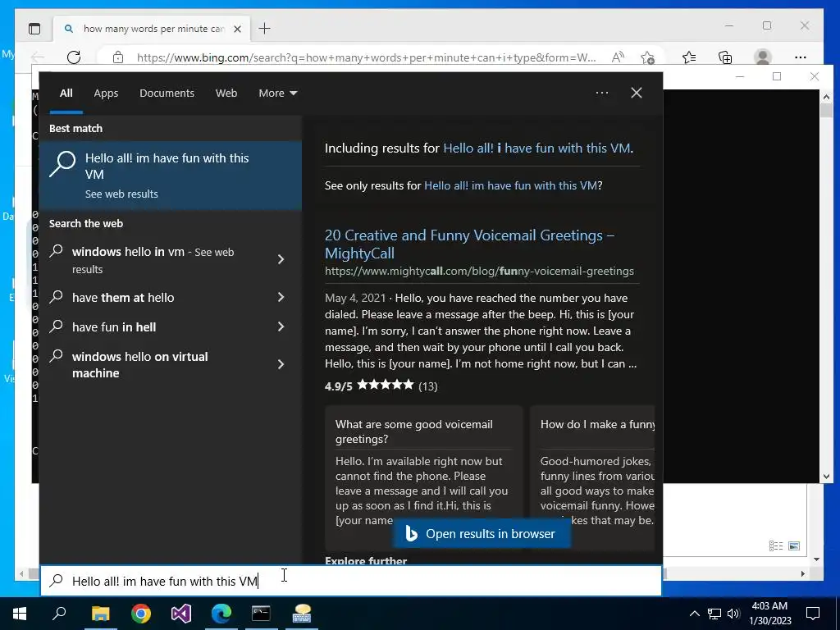View site information lock icon

pyautogui.click(x=118, y=57)
